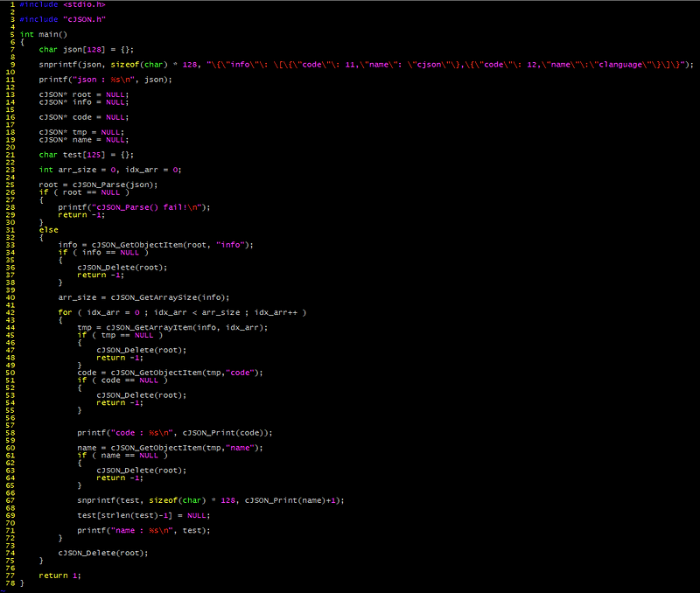Screen dimensions: 700x593
Task: Click 'int main()' declaration
Action: (43, 34)
